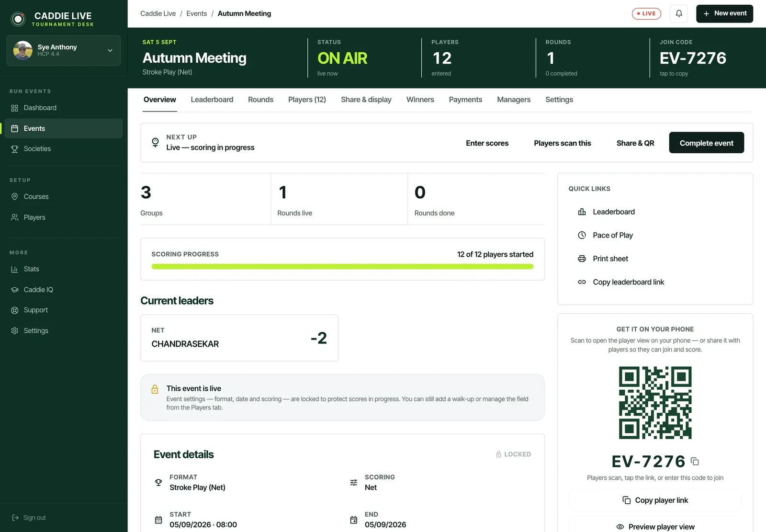
Task: Switch to the Leaderboard tab
Action: pos(212,100)
